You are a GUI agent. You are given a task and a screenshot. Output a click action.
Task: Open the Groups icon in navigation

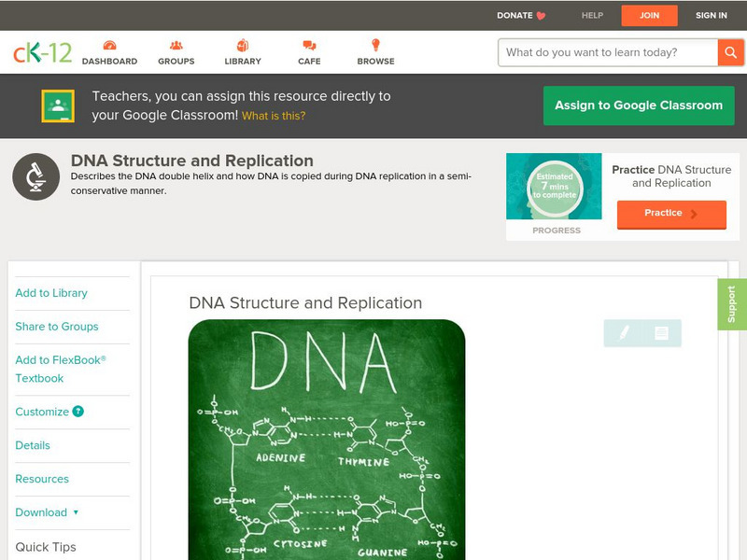tap(176, 47)
